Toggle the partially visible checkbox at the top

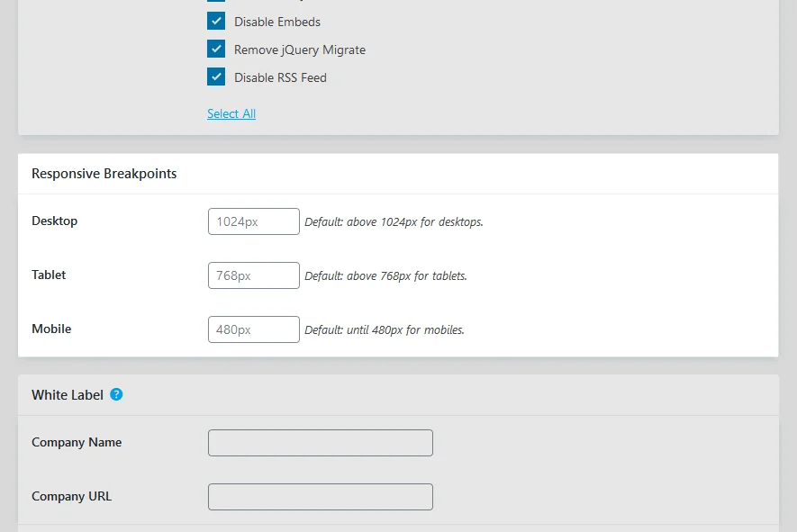coord(215,3)
